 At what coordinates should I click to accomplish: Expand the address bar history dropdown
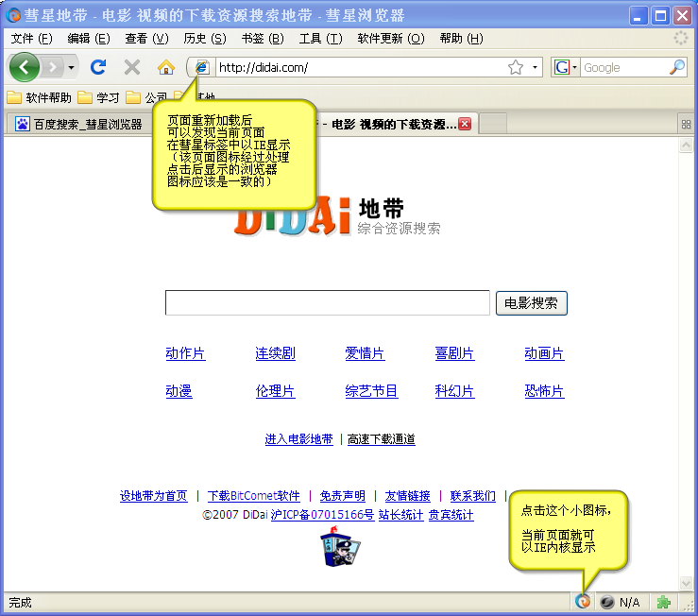[535, 68]
